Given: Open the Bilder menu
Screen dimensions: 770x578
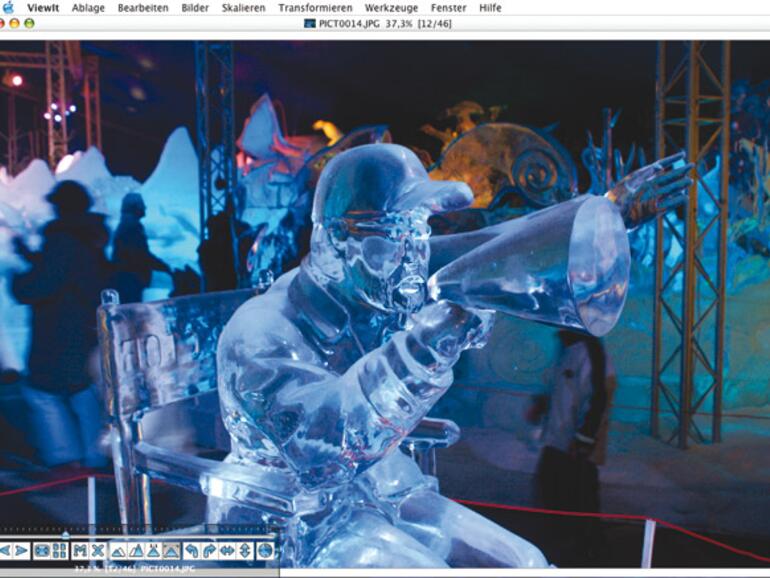Looking at the screenshot, I should [x=195, y=8].
